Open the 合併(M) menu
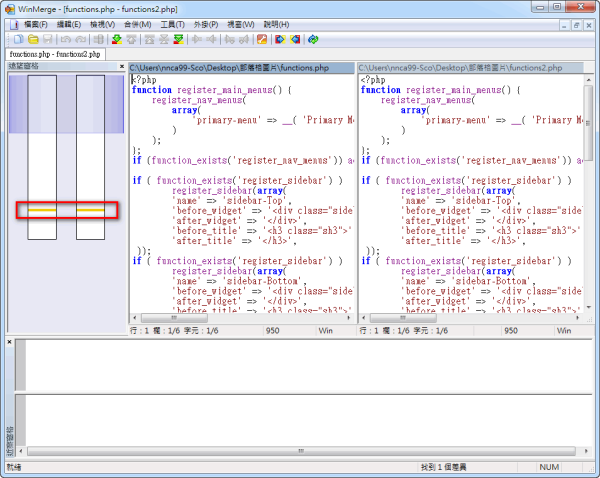This screenshot has width=600, height=478. (139, 24)
